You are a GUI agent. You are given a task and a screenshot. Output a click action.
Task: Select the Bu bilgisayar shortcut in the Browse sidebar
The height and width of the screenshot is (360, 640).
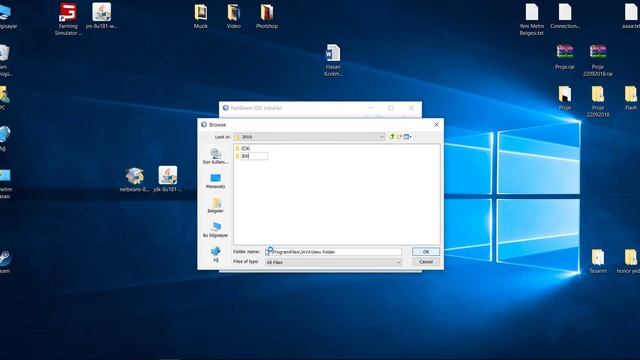(216, 230)
